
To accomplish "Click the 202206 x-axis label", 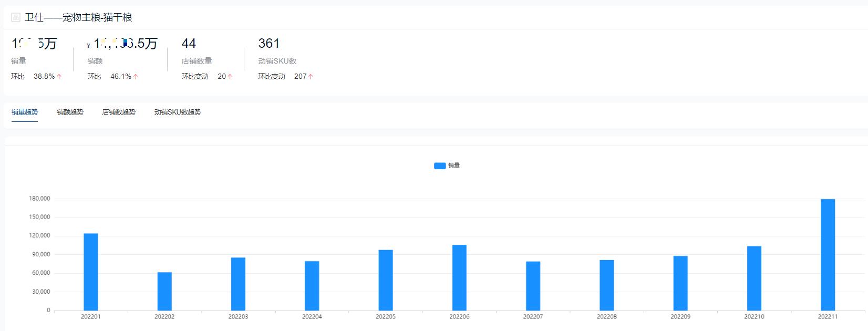I will tap(459, 317).
